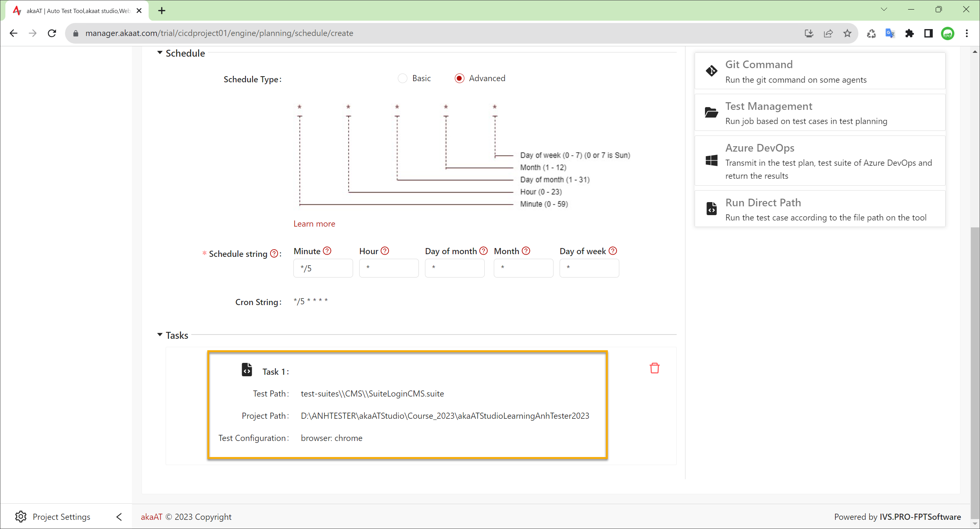Select the Basic schedule type

402,78
